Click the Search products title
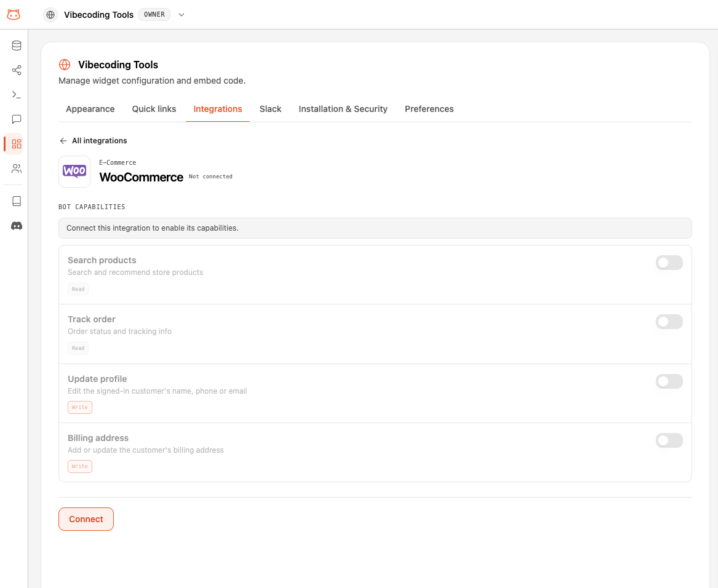Screen dimensions: 718x588 (x=102, y=260)
